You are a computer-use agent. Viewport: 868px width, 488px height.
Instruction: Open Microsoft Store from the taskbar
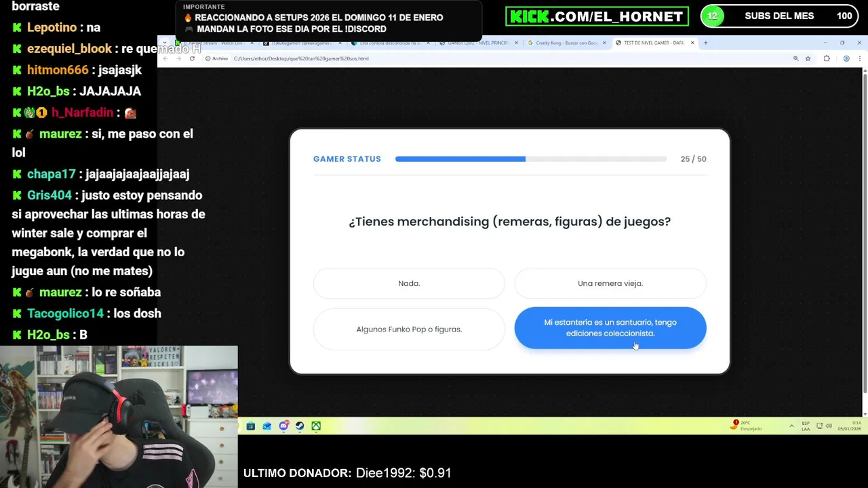(251, 426)
